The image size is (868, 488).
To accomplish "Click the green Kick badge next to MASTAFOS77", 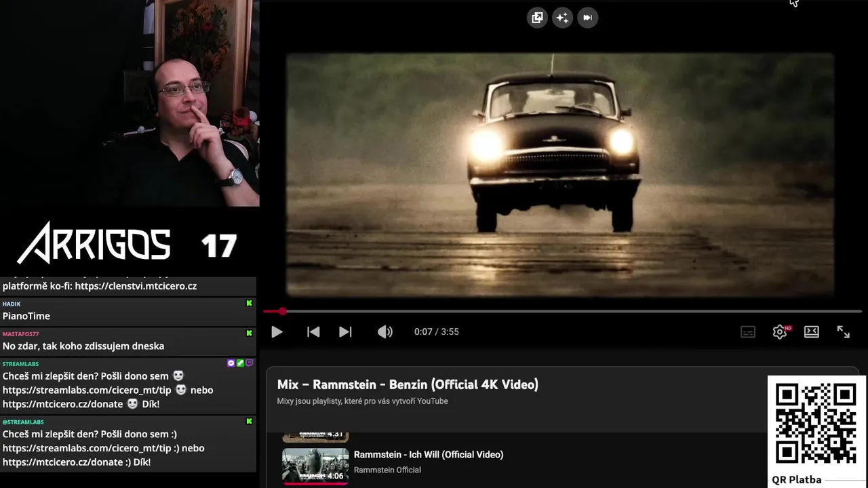I will [249, 333].
